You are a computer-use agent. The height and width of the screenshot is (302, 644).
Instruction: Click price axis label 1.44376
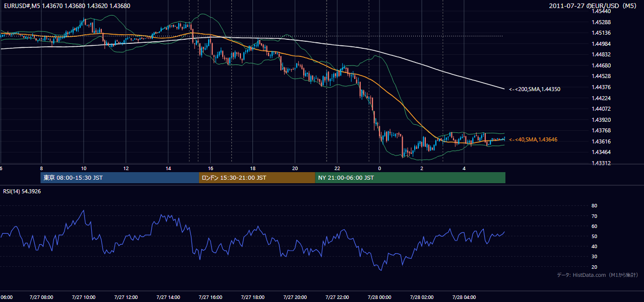click(x=602, y=87)
